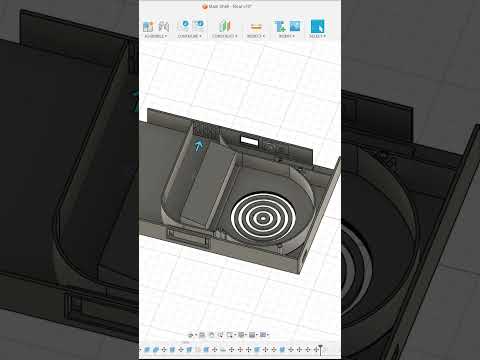Open the INSERT dropdown menu

pos(287,36)
